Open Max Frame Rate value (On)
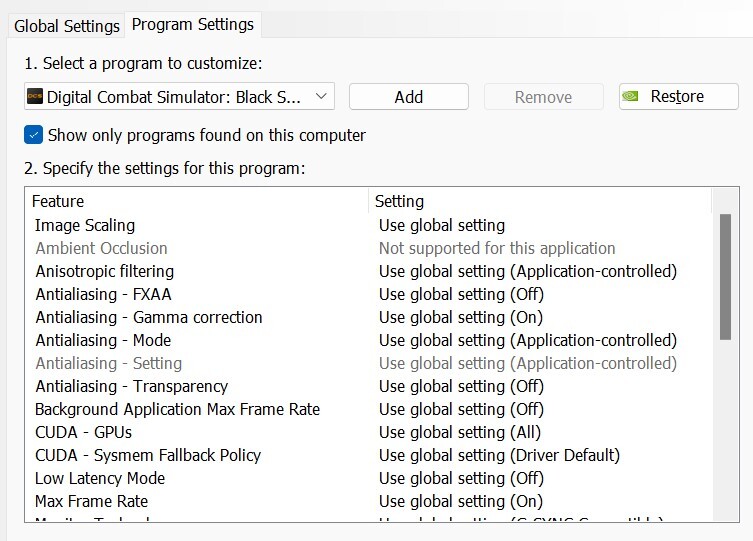This screenshot has height=541, width=753. point(461,502)
